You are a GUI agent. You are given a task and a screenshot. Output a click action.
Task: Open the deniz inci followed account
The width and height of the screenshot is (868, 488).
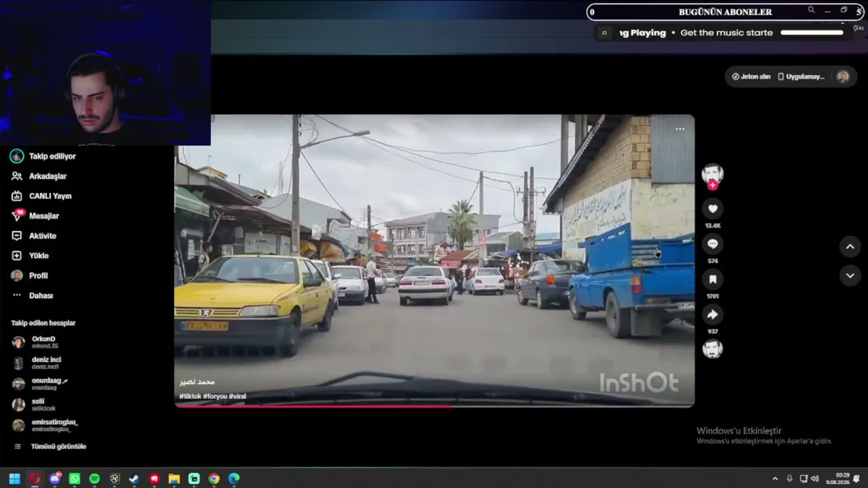click(38, 363)
